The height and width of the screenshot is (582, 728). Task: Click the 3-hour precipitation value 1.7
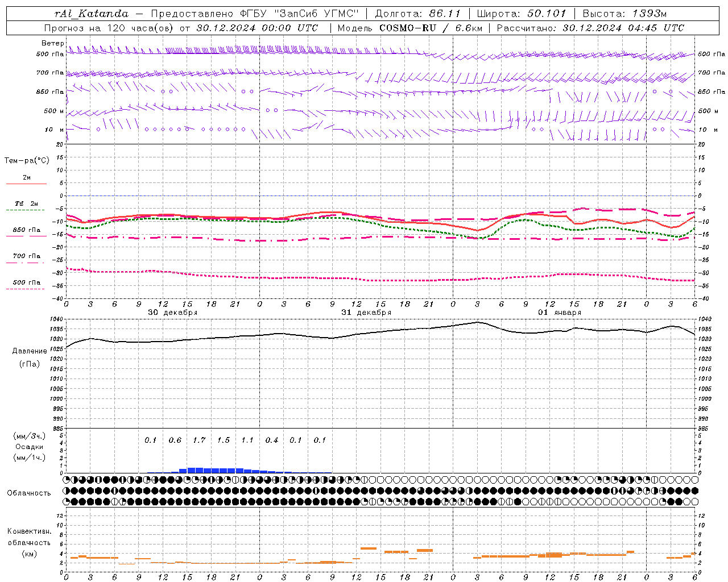click(199, 440)
